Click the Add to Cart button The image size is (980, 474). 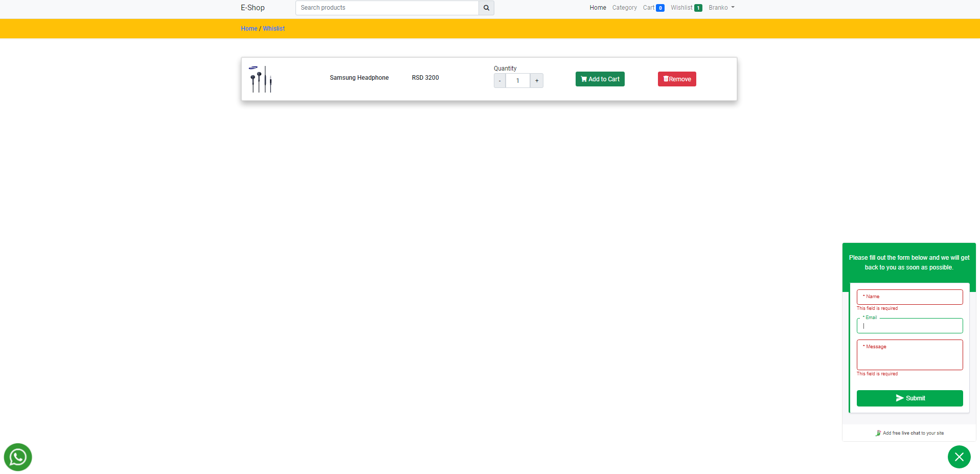tap(600, 79)
